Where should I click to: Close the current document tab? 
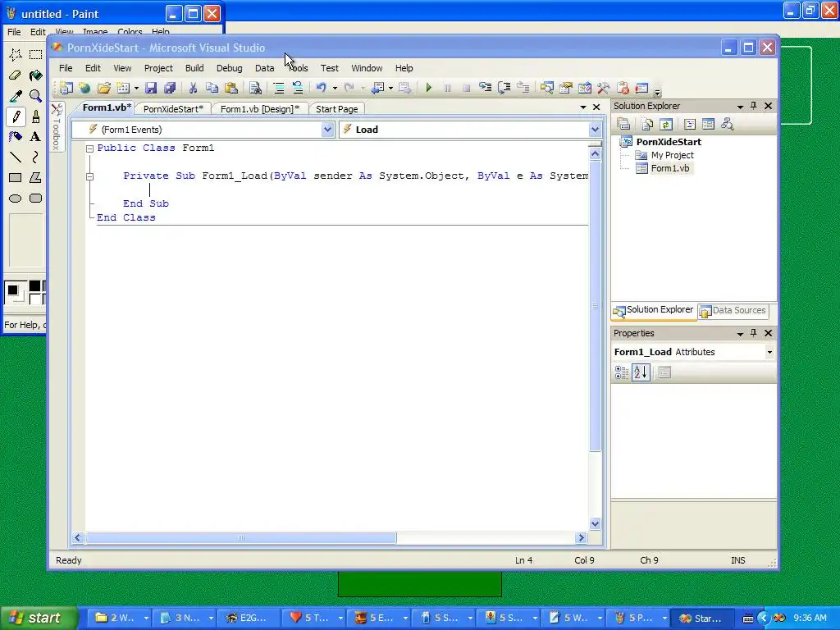click(596, 107)
